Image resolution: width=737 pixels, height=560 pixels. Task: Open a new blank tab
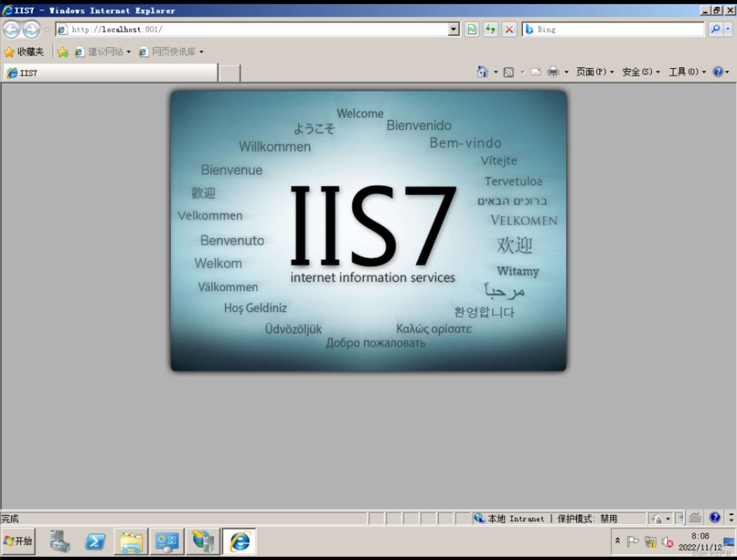point(229,73)
